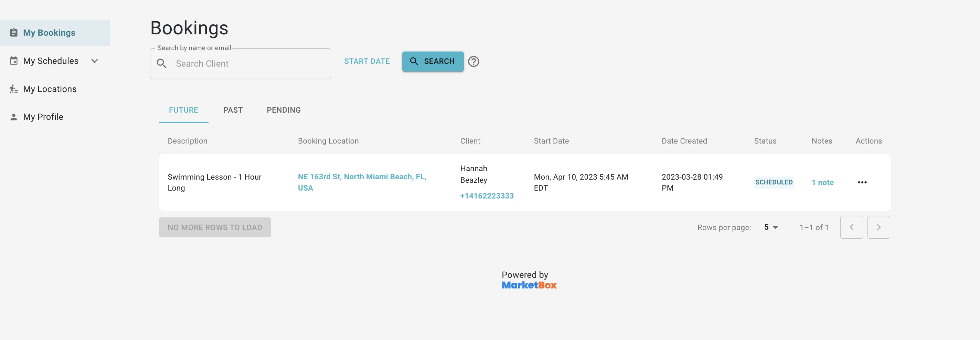Open the 1 note link for the booking
Image resolution: width=980 pixels, height=340 pixels.
(x=823, y=182)
